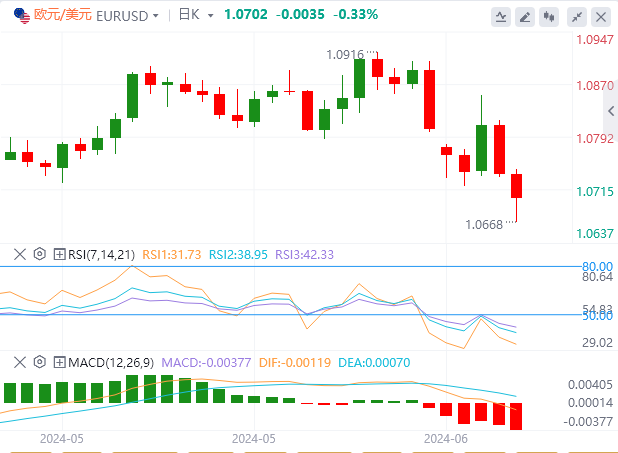Click the 欧元/美元 pair name
The height and width of the screenshot is (453, 618).
[63, 15]
